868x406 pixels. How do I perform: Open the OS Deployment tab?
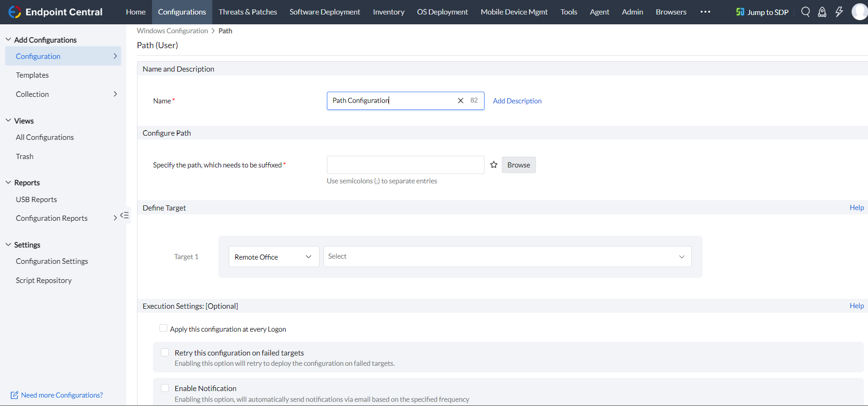(x=442, y=12)
